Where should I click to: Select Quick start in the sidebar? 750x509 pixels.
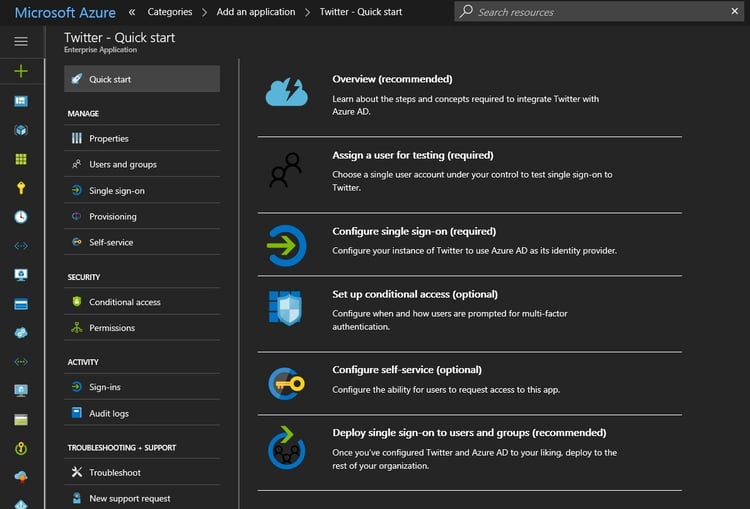point(142,79)
